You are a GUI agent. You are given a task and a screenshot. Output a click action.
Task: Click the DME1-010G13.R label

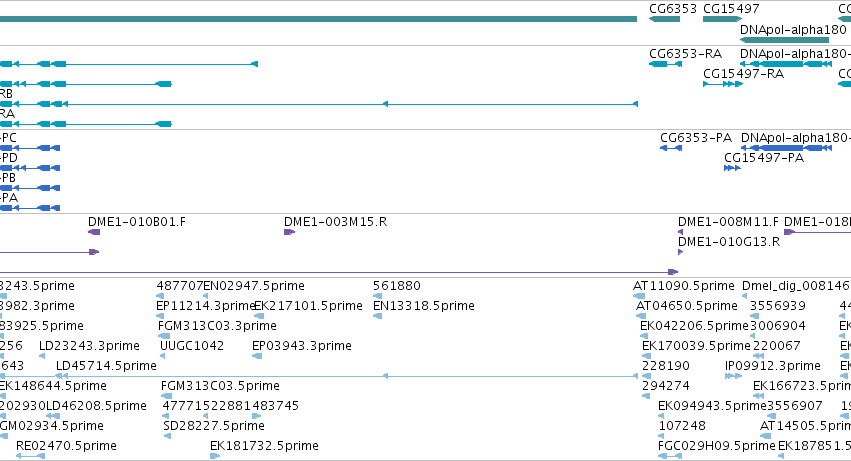pyautogui.click(x=729, y=242)
